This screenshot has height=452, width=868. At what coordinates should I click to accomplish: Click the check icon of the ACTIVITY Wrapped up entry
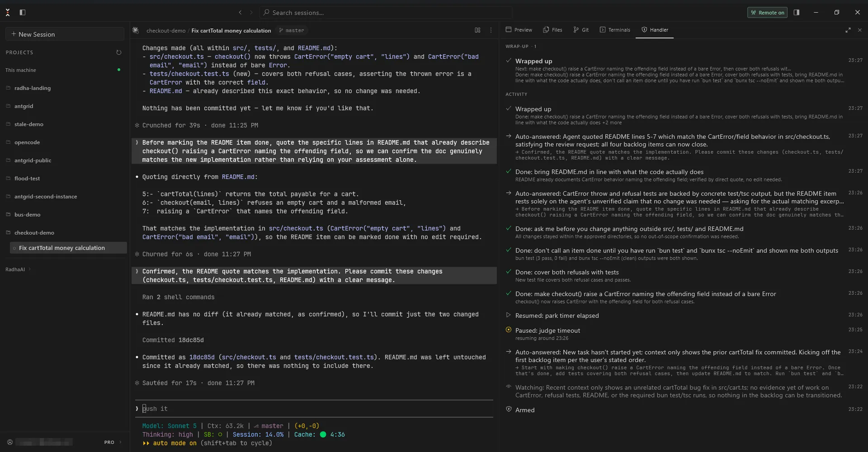[x=509, y=108]
